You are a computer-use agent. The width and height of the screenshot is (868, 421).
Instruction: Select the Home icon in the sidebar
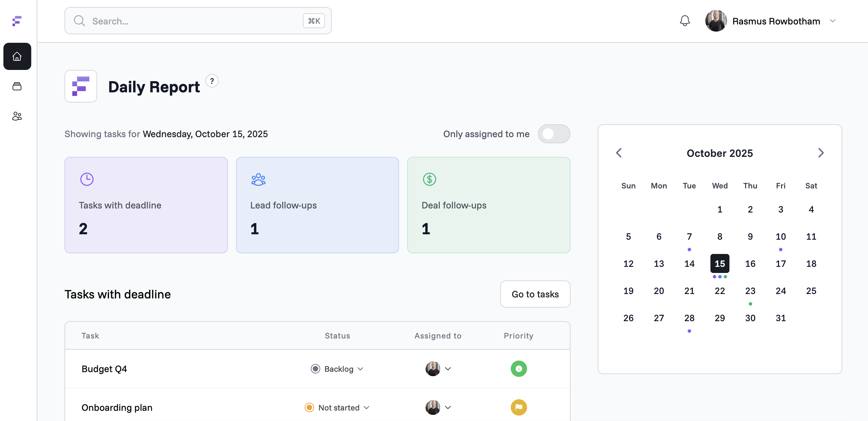pyautogui.click(x=17, y=56)
